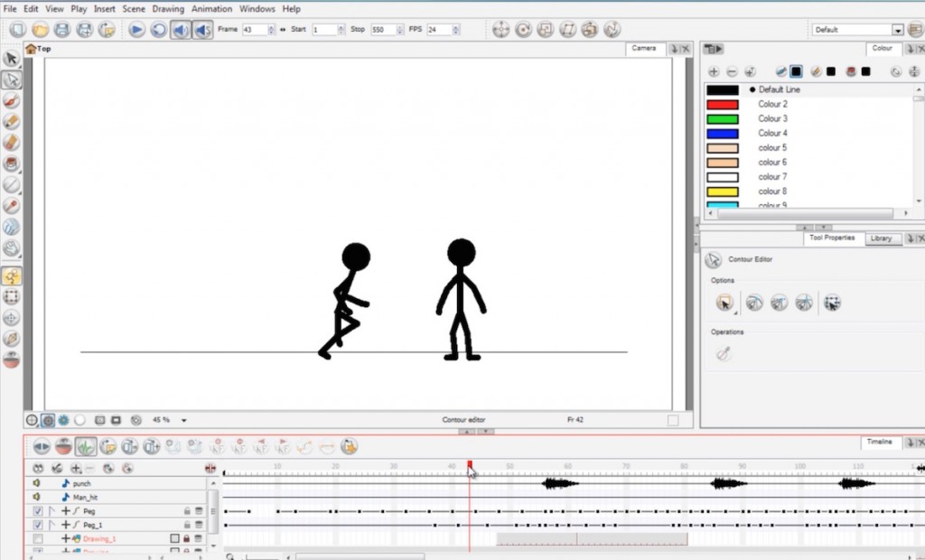Disable the Peg layer checkbox
The image size is (925, 560).
tap(37, 511)
